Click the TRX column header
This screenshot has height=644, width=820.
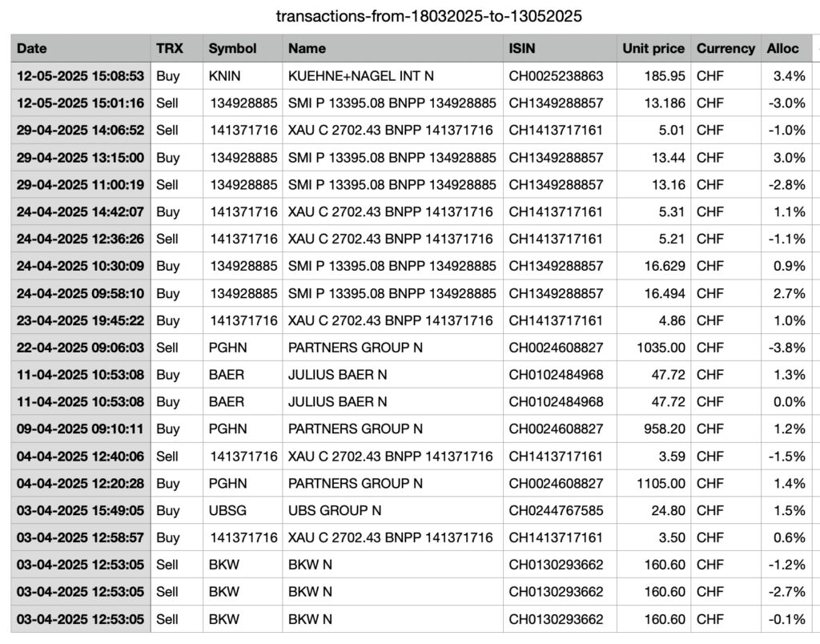(x=177, y=48)
